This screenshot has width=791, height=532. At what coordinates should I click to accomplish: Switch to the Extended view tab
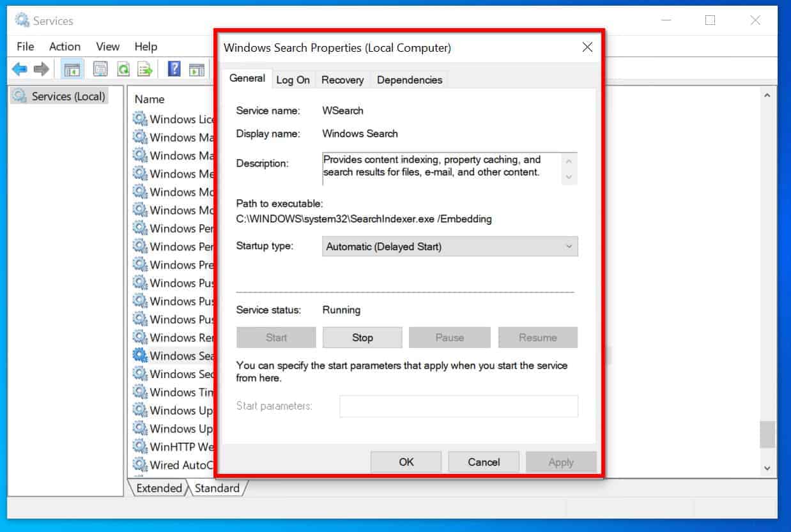[x=158, y=488]
